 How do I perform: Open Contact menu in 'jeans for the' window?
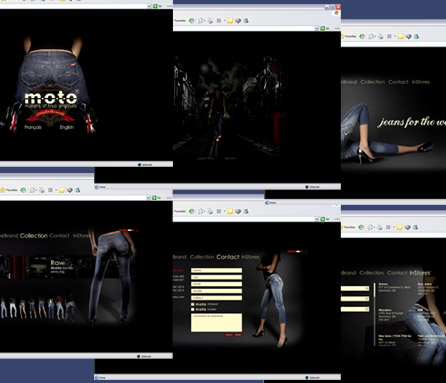398,82
